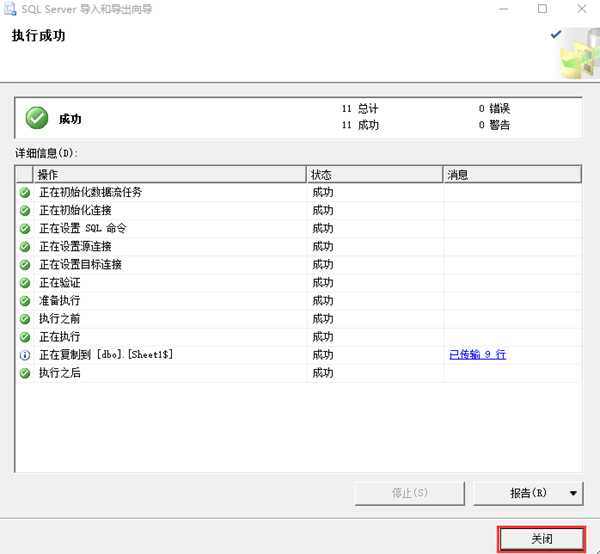
Task: Click the green icon beside 正在初始化连接
Action: [25, 210]
